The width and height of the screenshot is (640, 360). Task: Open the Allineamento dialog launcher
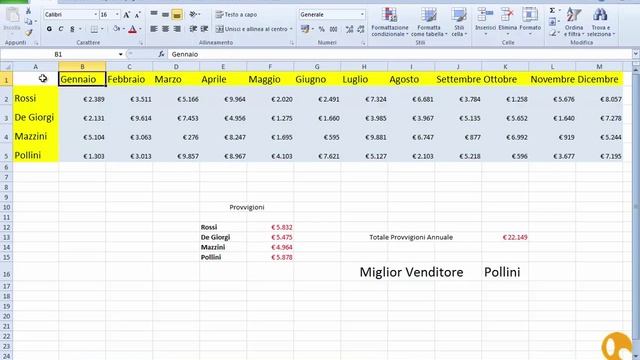coord(291,43)
